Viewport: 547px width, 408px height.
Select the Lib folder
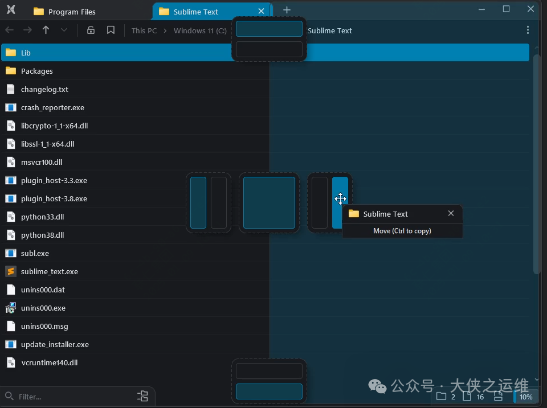coord(265,53)
